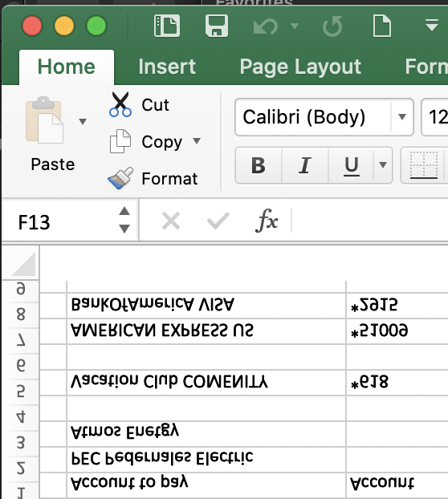The width and height of the screenshot is (448, 499).
Task: Select the PEC Pedernales Electric cell
Action: [206, 460]
